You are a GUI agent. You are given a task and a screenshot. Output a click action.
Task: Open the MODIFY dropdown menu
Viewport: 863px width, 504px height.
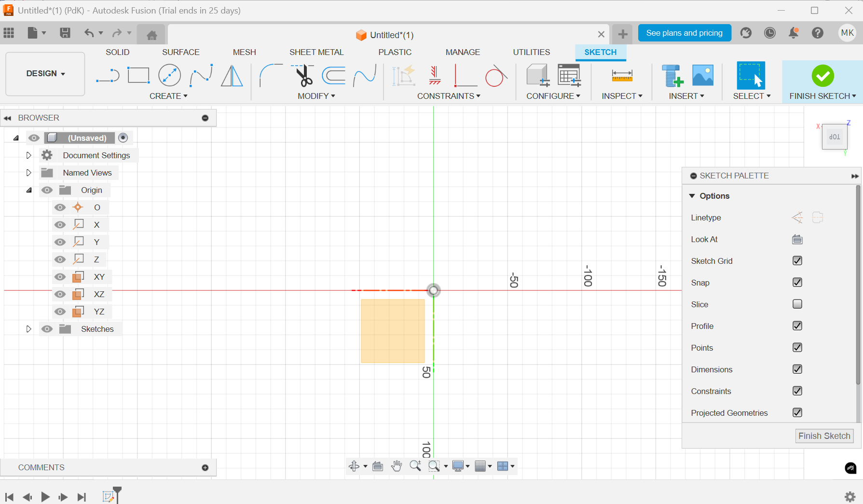click(x=316, y=96)
